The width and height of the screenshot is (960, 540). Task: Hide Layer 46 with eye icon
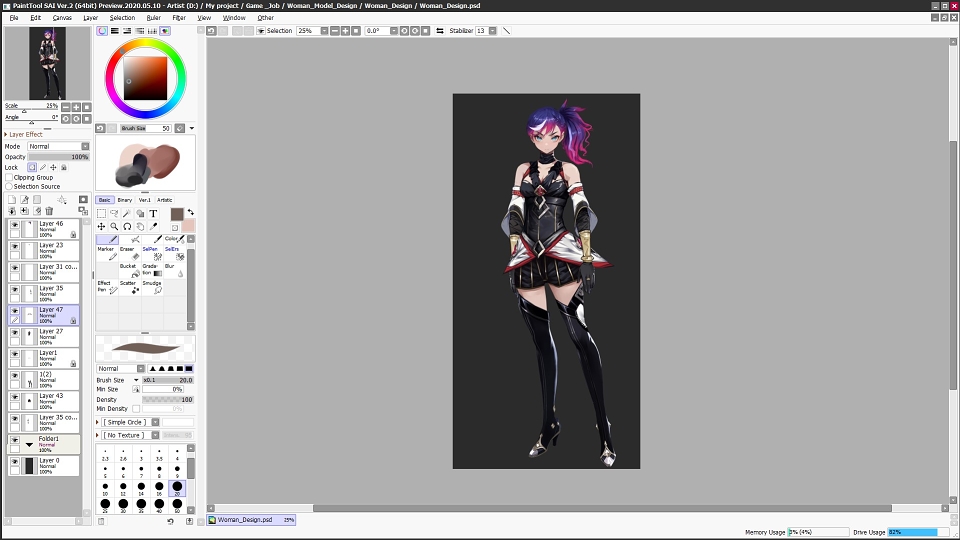pos(15,225)
